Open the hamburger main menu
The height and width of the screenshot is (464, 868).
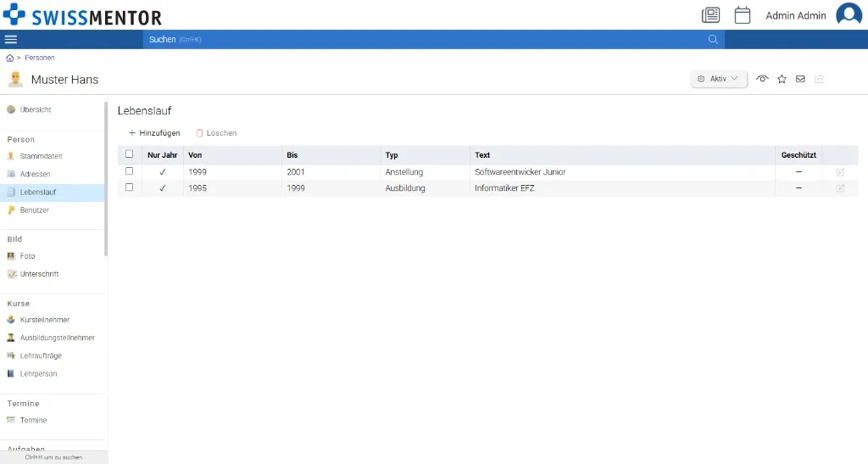click(x=10, y=39)
